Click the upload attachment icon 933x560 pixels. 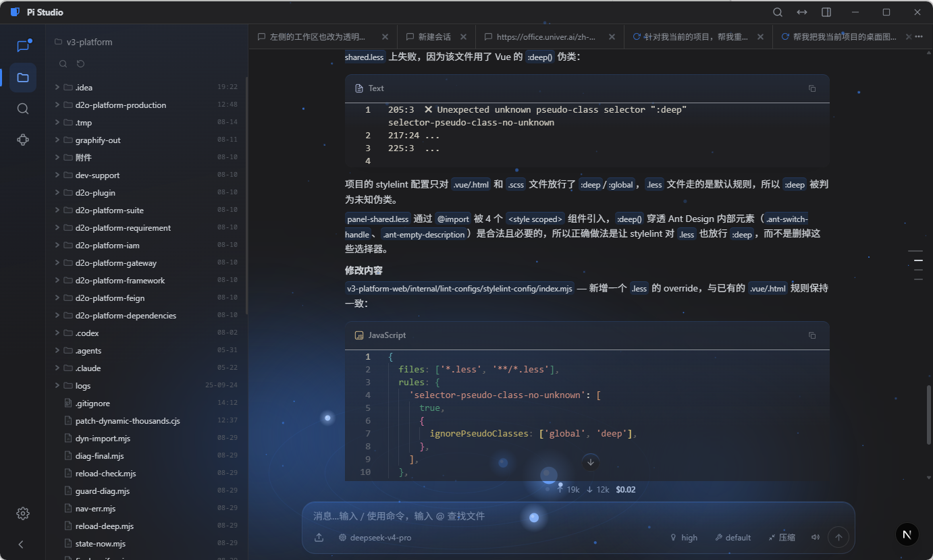(x=319, y=538)
